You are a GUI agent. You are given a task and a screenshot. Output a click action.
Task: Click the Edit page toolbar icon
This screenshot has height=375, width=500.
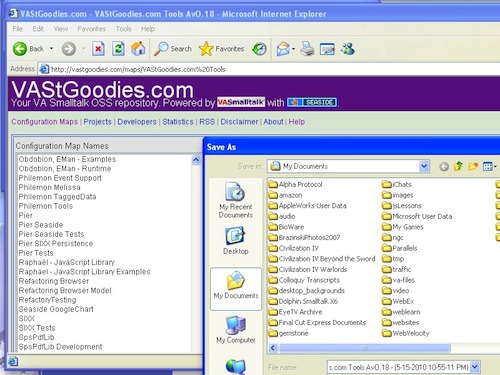pos(327,49)
